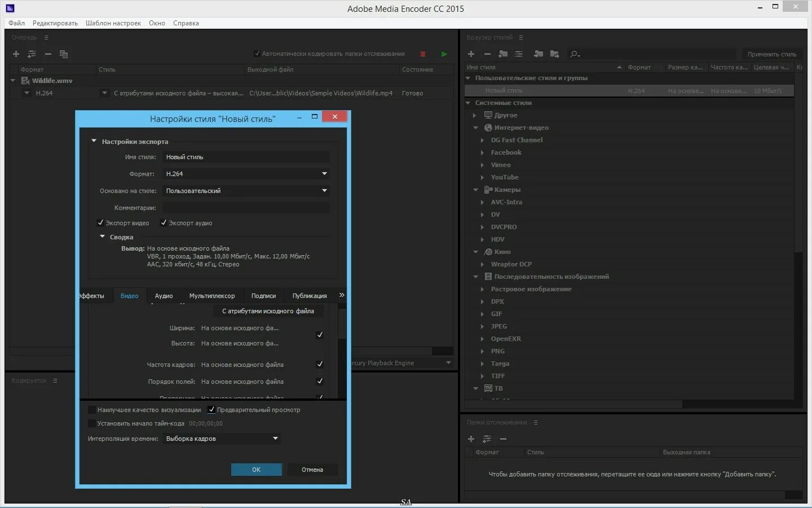Toggle Предварительный просмотр checkbox
This screenshot has height=508, width=812.
point(211,410)
